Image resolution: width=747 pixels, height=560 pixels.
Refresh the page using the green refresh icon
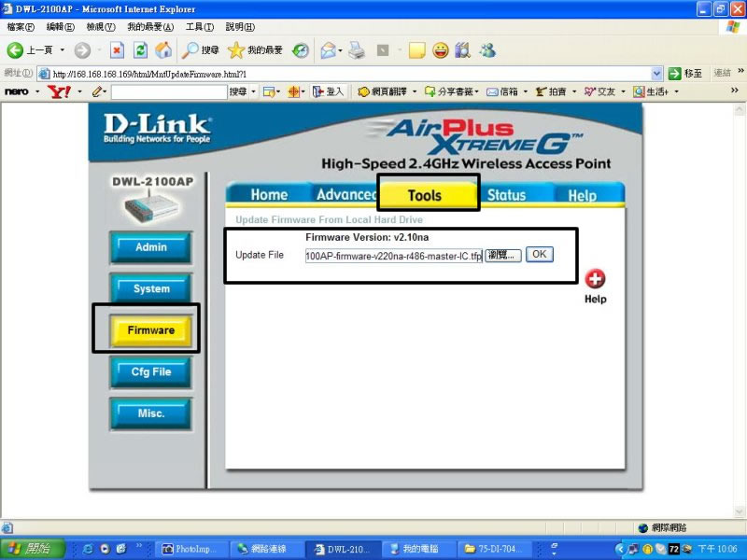point(140,50)
